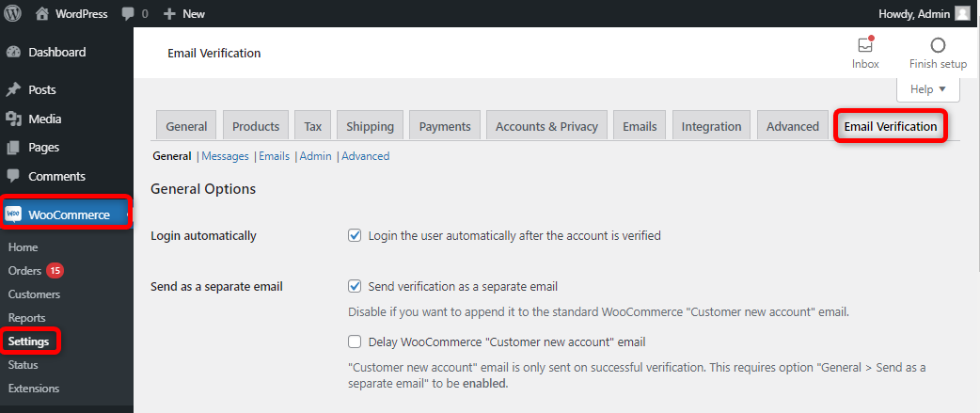Screen dimensions: 980x413
Task: Click the Email Verification page title
Action: click(x=213, y=53)
